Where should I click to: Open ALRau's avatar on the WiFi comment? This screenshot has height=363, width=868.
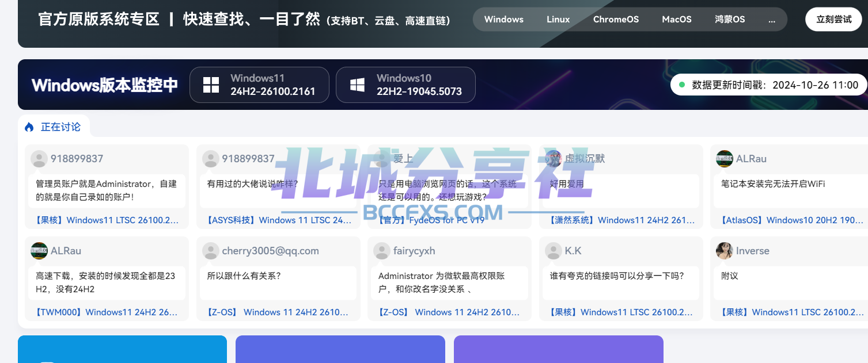click(725, 159)
